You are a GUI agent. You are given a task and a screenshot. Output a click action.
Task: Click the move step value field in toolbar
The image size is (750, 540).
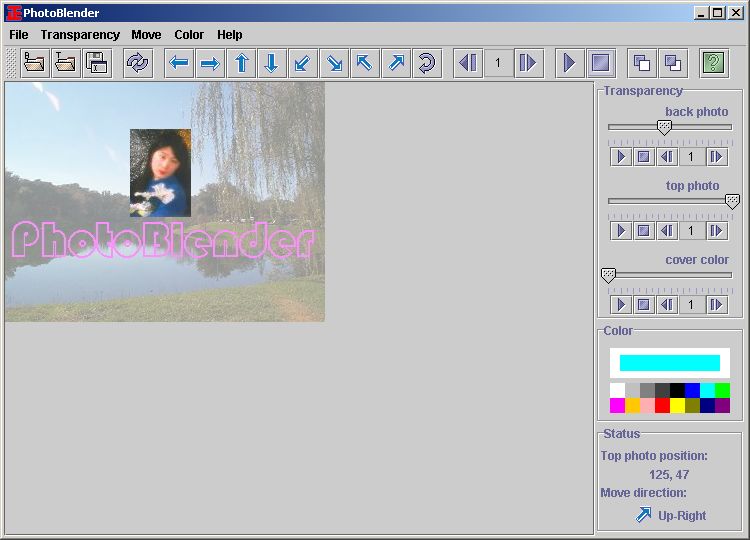pos(498,63)
